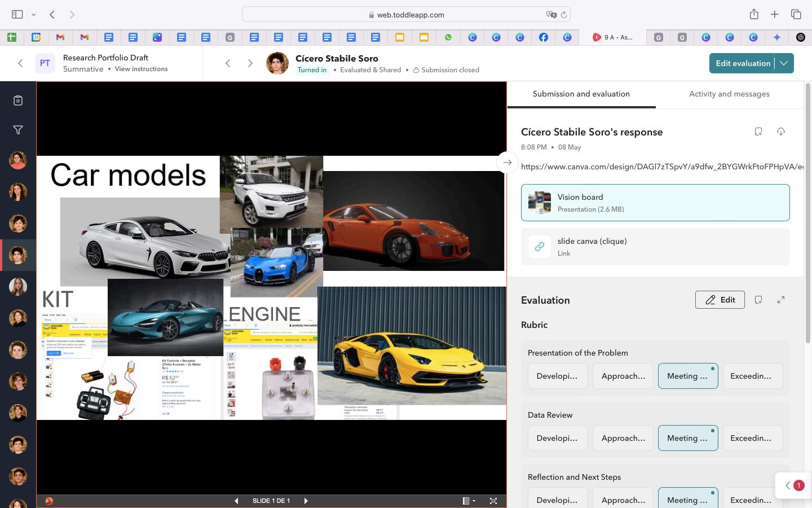The width and height of the screenshot is (812, 508).
Task: Download Cícero's response files
Action: pos(781,132)
